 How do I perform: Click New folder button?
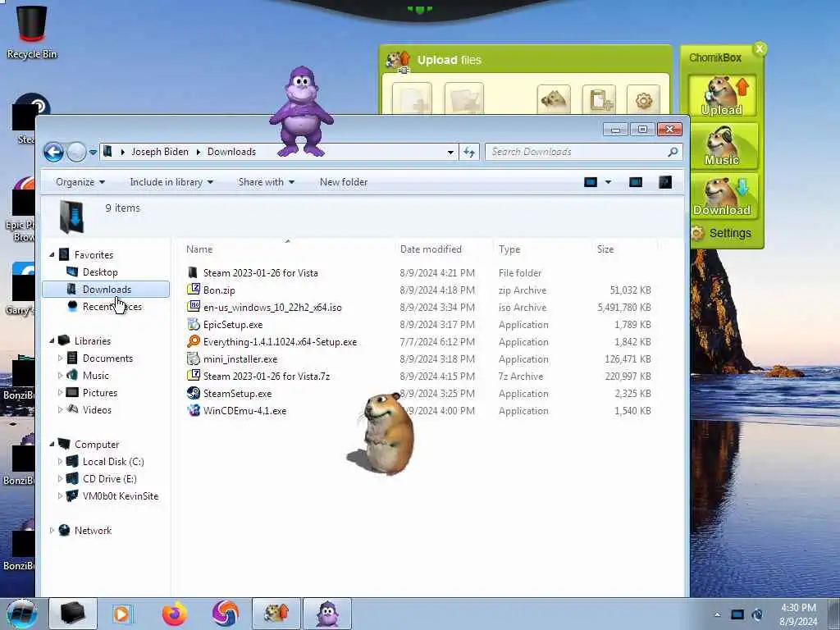coord(344,182)
